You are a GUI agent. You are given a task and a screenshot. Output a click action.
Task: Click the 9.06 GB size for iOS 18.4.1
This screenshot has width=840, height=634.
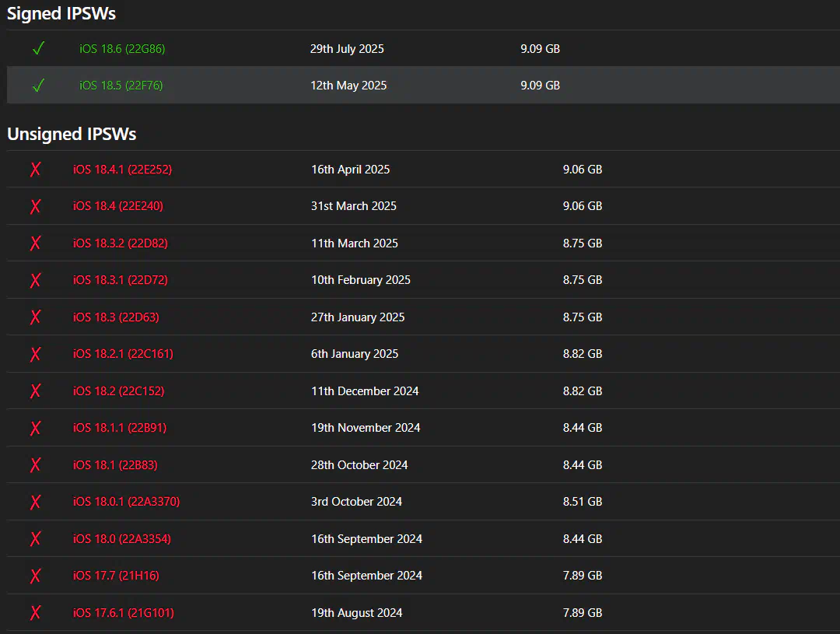(x=583, y=170)
